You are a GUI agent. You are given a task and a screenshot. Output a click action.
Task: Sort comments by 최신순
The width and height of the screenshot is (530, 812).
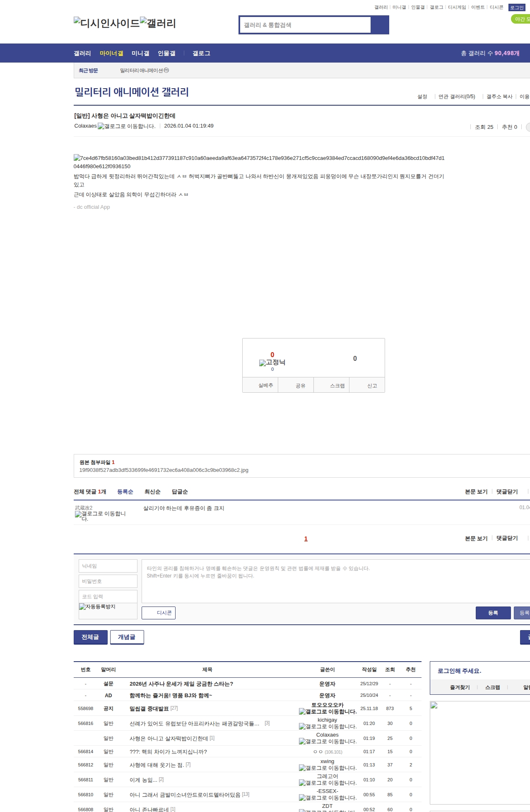(x=152, y=492)
